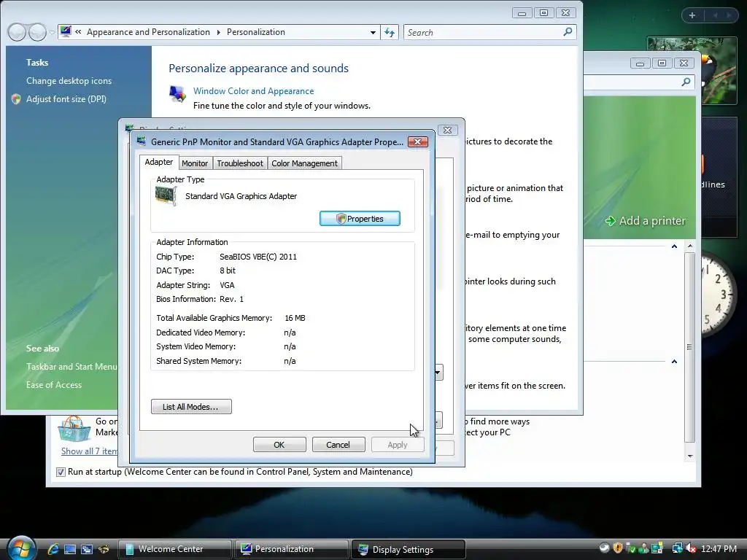Click the search magnifier in Personalization window
747x560 pixels.
[568, 32]
